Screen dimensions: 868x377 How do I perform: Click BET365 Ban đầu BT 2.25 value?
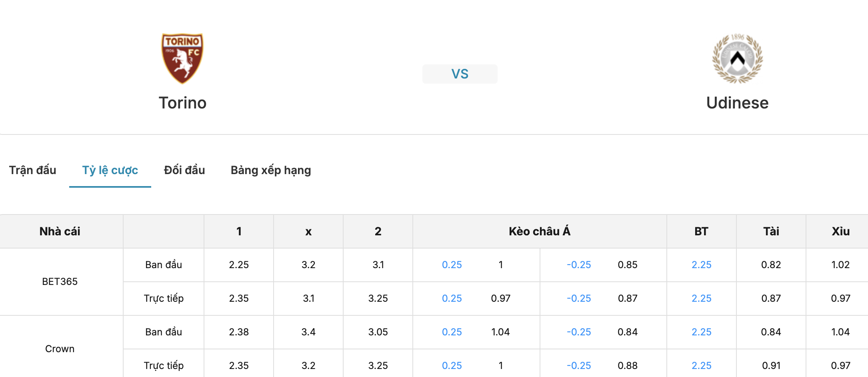[x=702, y=265]
